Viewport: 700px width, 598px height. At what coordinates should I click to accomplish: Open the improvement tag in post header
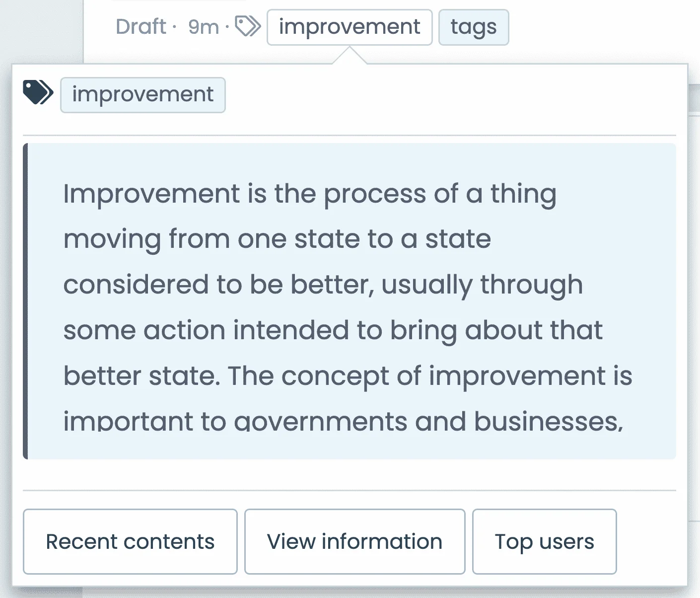click(350, 27)
